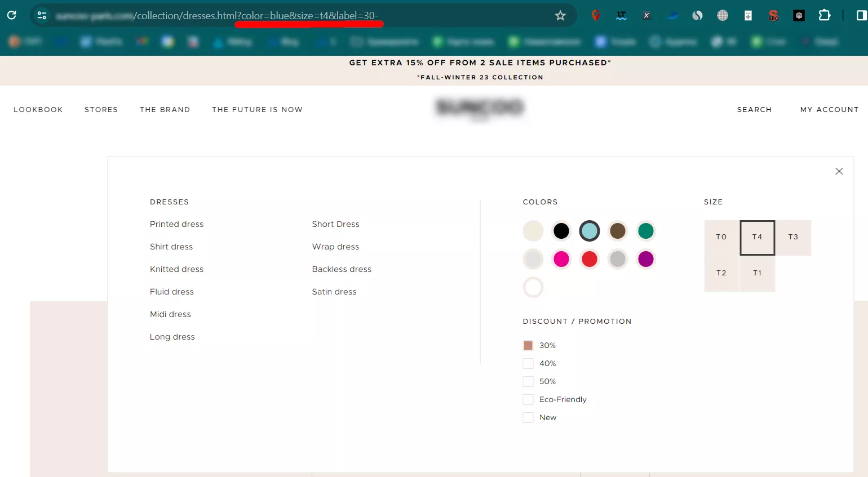Click the dark X extension icon
Screen dimensions: 868x477
tap(646, 16)
